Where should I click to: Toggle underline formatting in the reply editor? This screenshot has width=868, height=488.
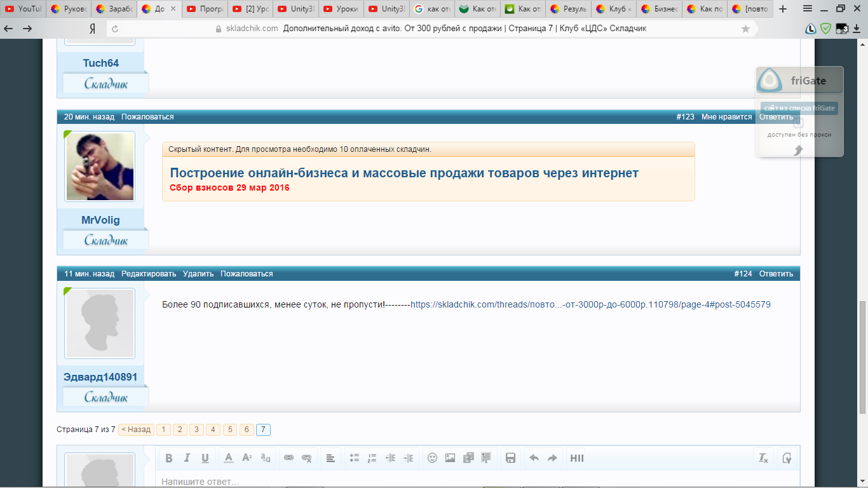click(x=205, y=458)
